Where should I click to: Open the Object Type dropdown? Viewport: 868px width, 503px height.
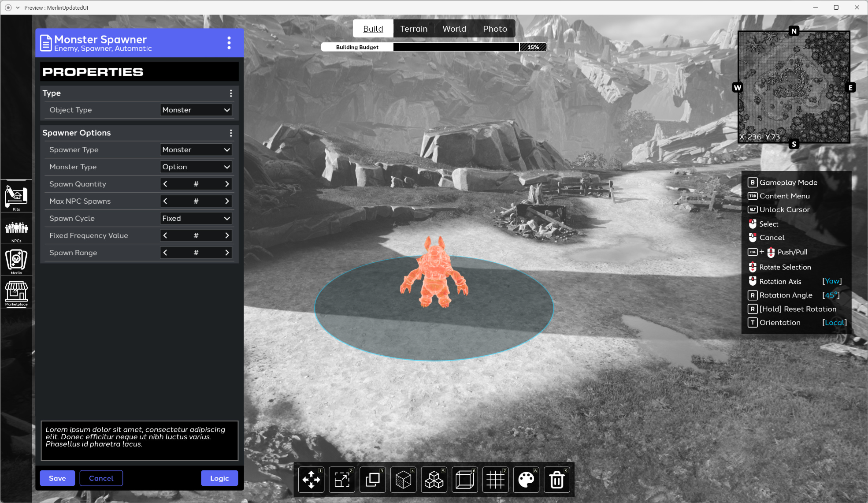pos(196,110)
